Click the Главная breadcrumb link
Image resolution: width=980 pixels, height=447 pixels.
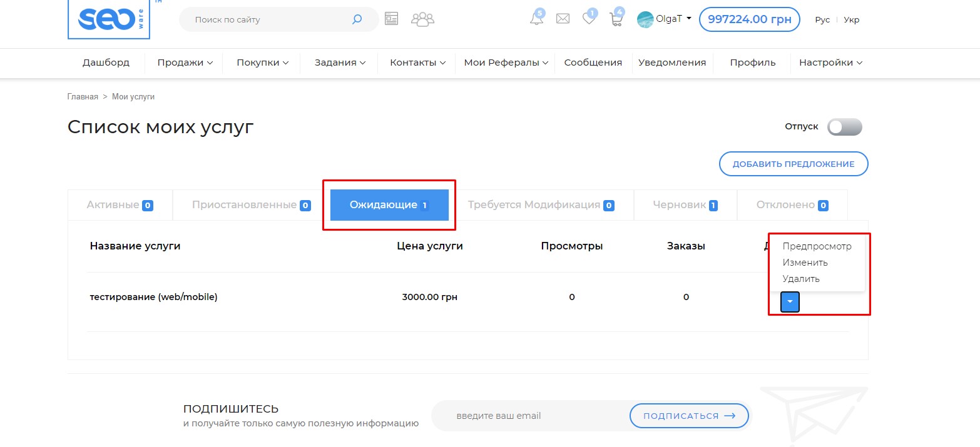pos(83,97)
